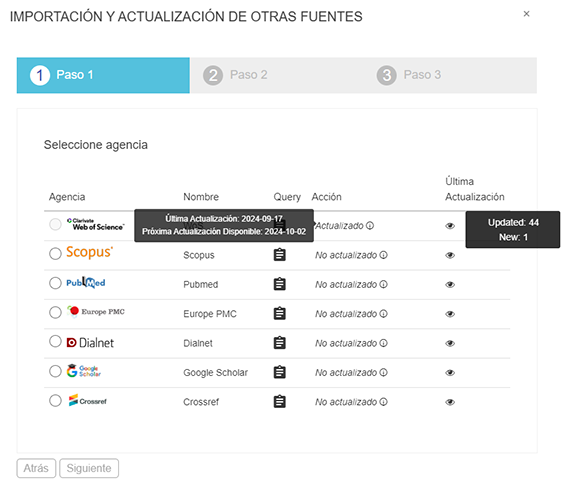567x494 pixels.
Task: Click the Nombre column header
Action: click(x=201, y=197)
